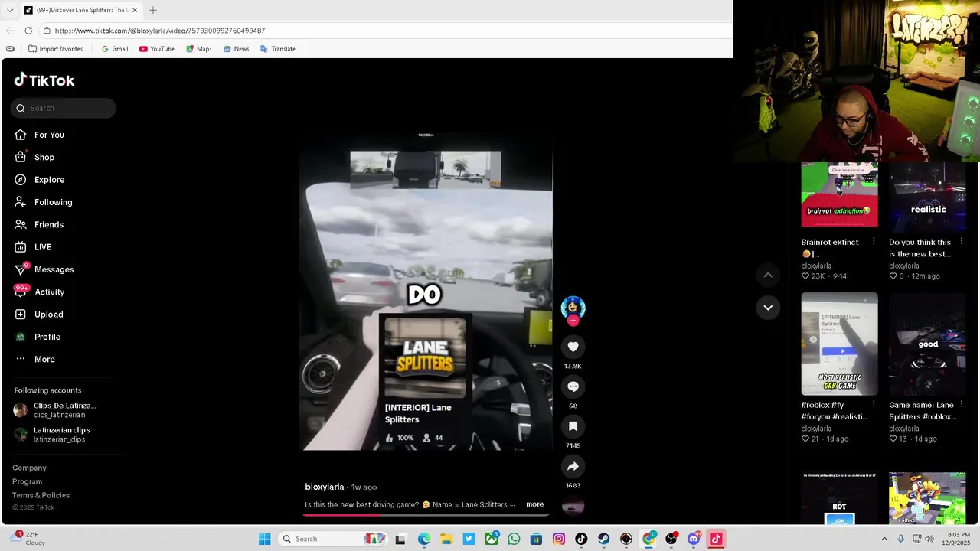Toggle the microphone icon in the system tray
The height and width of the screenshot is (551, 980).
[x=901, y=539]
